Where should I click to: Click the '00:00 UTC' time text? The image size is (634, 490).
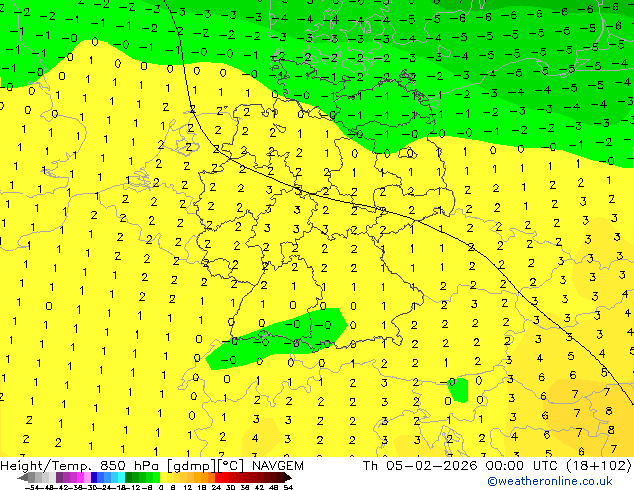[x=520, y=466]
